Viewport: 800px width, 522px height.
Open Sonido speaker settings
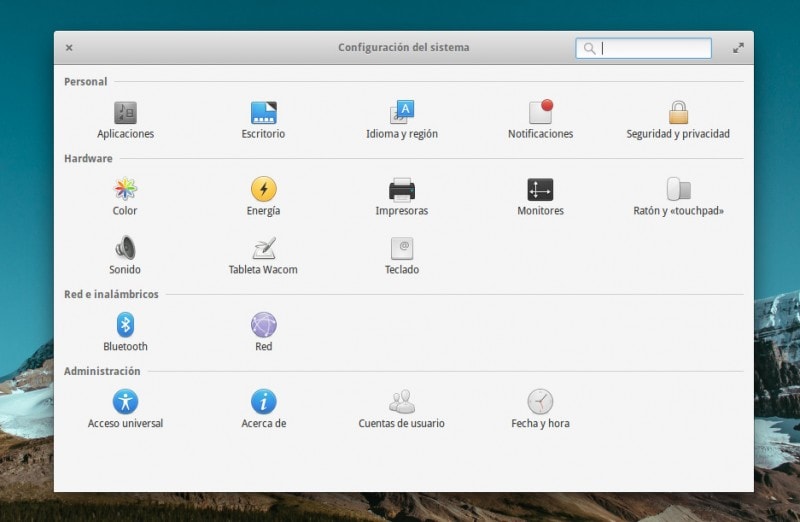click(125, 249)
